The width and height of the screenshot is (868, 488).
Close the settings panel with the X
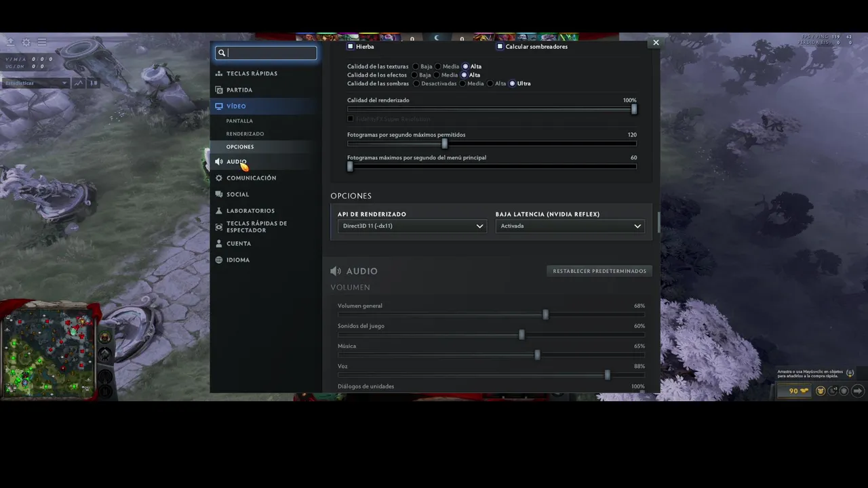click(656, 42)
